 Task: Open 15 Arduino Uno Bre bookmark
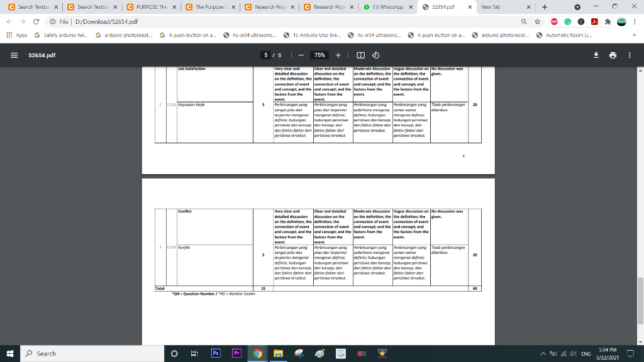[312, 35]
